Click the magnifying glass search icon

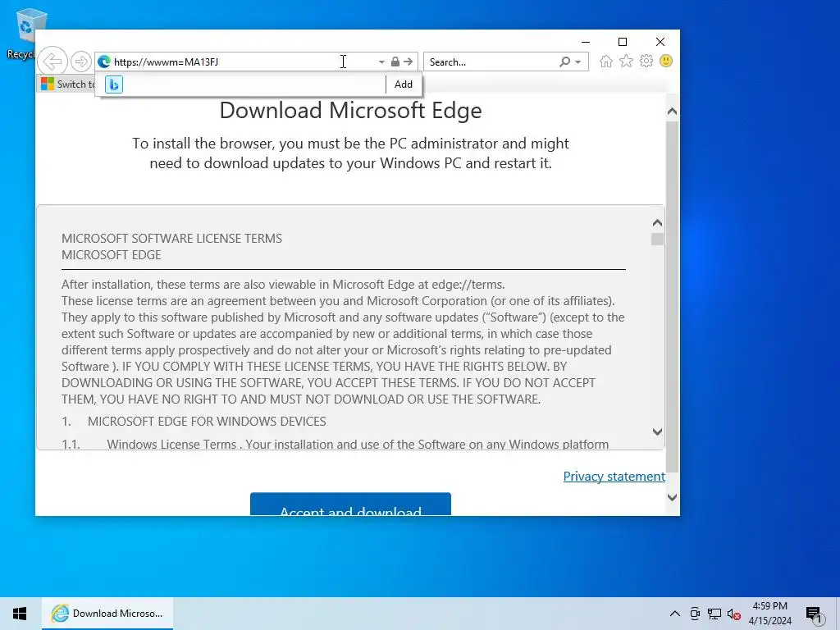click(x=564, y=62)
